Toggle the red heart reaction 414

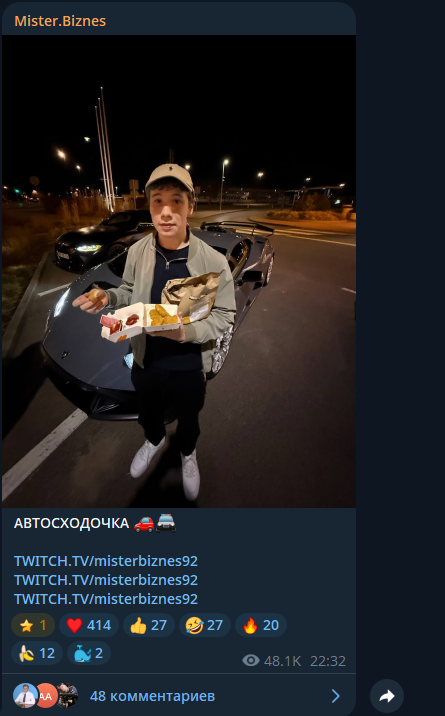[89, 625]
